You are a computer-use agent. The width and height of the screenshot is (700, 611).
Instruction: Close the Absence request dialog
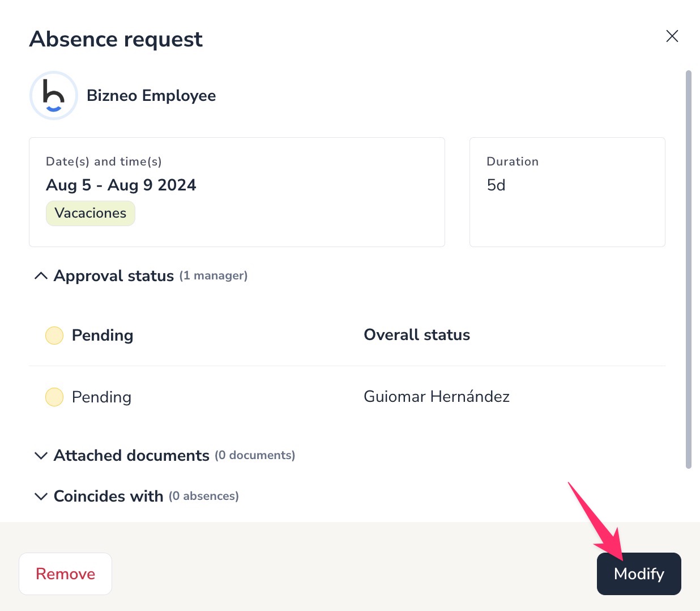pyautogui.click(x=672, y=36)
